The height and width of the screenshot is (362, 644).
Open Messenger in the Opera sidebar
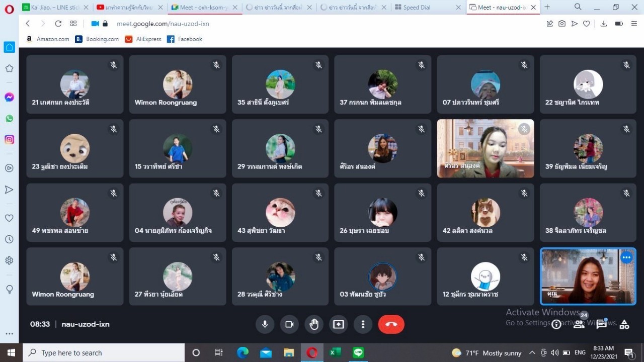pos(9,98)
